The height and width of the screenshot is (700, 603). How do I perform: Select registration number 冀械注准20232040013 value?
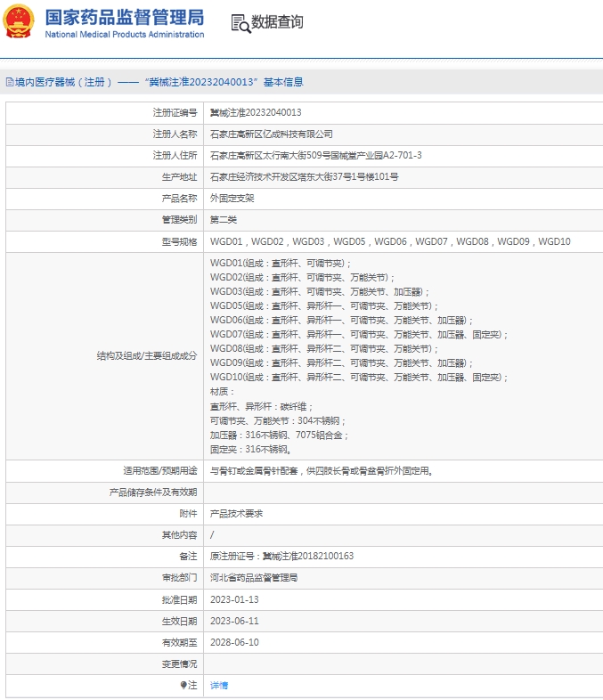pos(256,112)
